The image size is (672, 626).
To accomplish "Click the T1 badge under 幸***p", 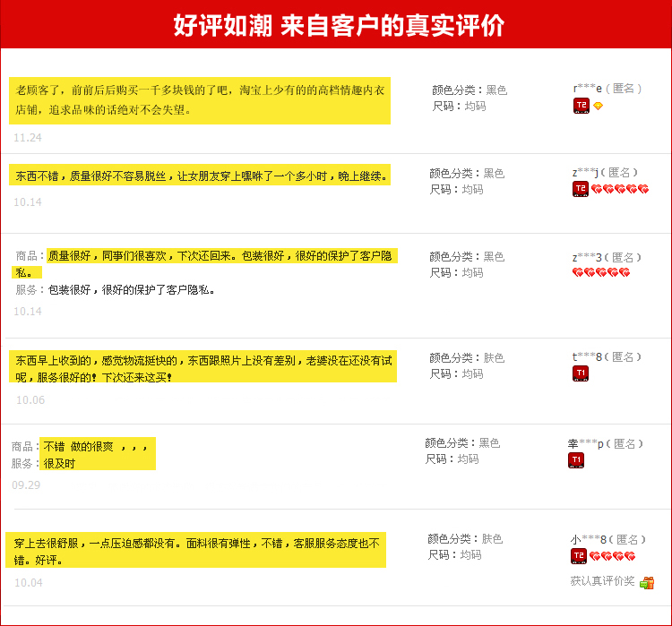I will (x=576, y=460).
